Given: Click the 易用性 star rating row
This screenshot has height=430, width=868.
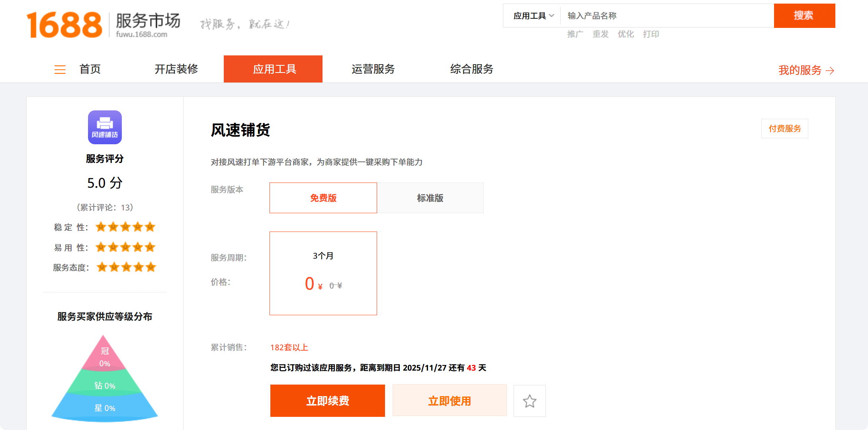Looking at the screenshot, I should coord(125,247).
